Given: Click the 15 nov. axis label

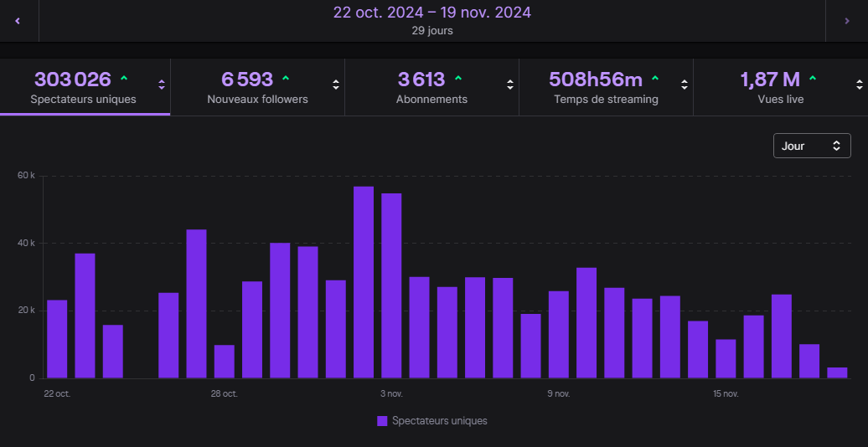Looking at the screenshot, I should [726, 394].
